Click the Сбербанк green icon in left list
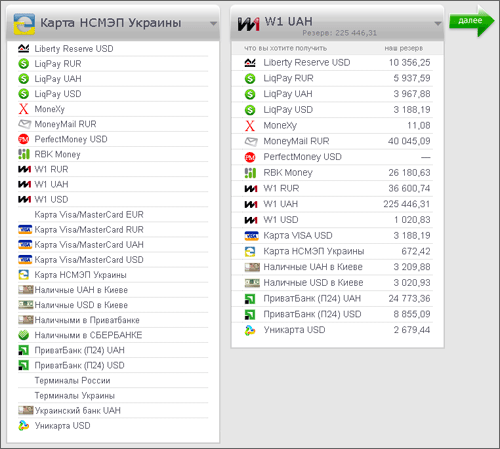Screen dimensions: 500x449 24,335
